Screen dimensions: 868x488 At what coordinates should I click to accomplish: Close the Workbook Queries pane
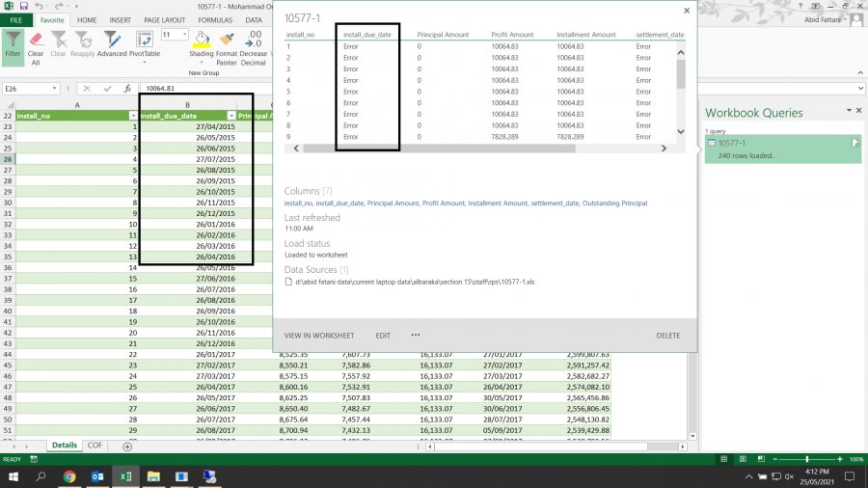point(859,111)
